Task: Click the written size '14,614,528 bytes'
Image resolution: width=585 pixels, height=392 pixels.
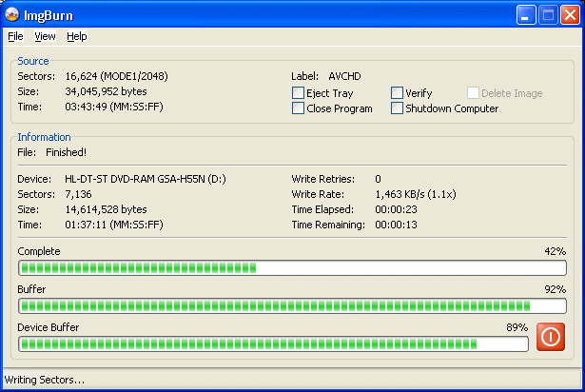Action: pos(106,209)
